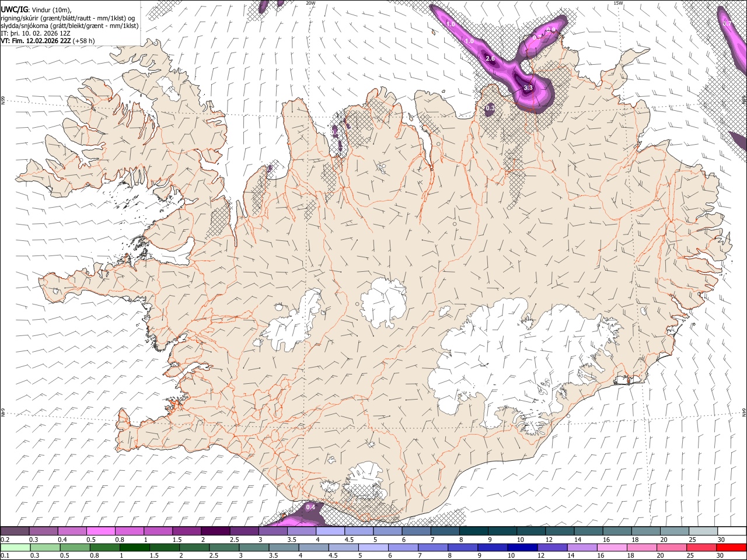Pick top scale swatch starting at 3.5

(x=302, y=531)
